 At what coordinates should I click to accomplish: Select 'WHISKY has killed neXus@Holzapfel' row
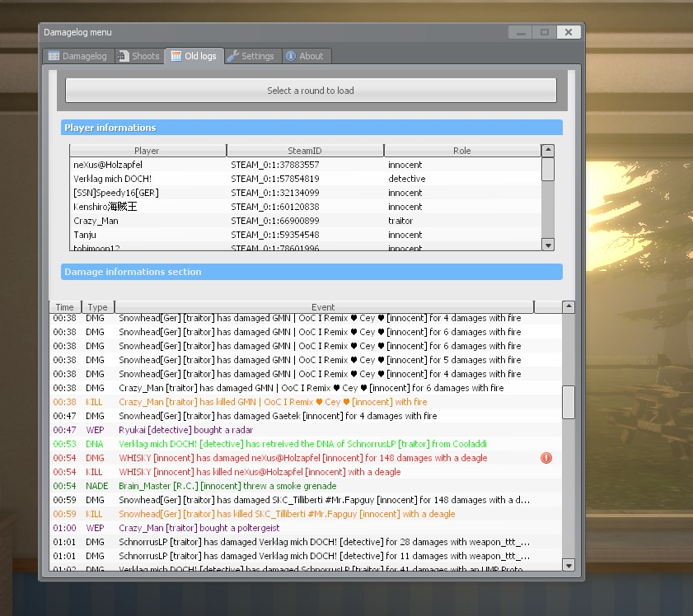point(306,472)
